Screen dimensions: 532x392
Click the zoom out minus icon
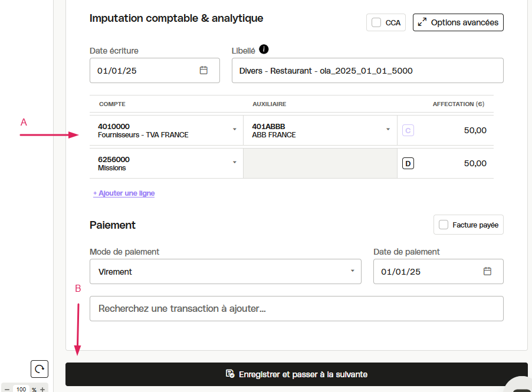[x=7, y=389]
